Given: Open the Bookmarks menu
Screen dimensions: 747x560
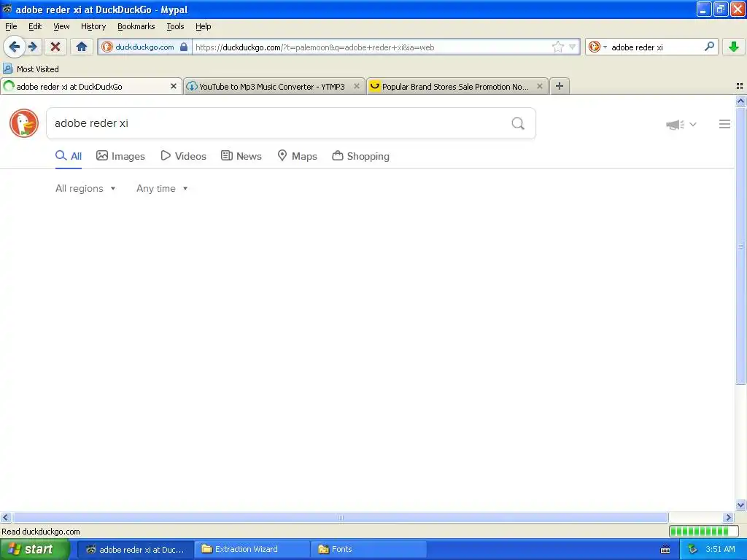Looking at the screenshot, I should 136,26.
